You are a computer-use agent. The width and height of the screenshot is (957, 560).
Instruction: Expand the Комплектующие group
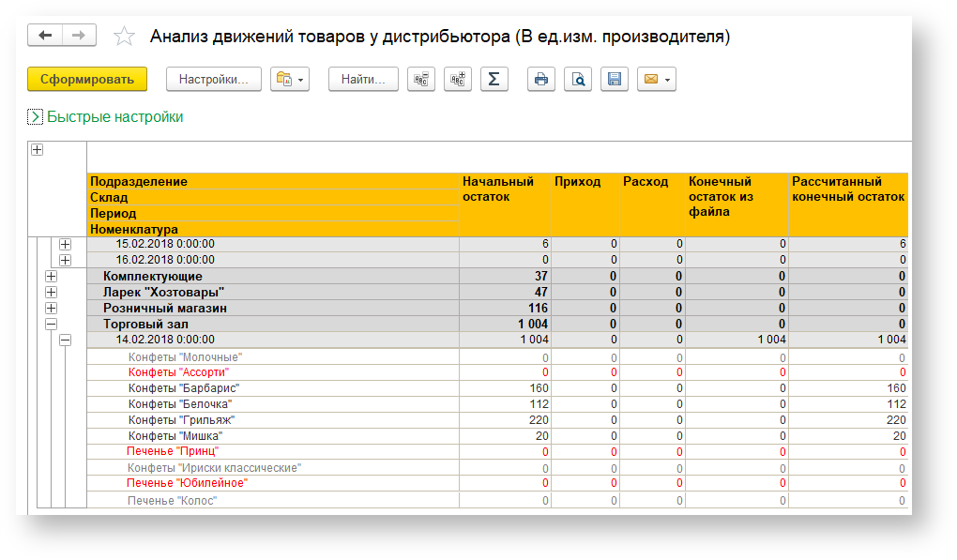click(x=52, y=277)
